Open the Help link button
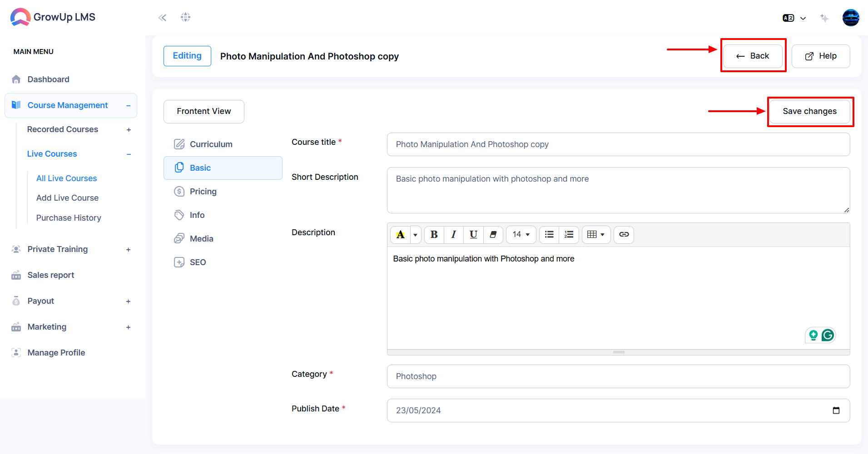Viewport: 868px width, 454px height. [x=821, y=56]
